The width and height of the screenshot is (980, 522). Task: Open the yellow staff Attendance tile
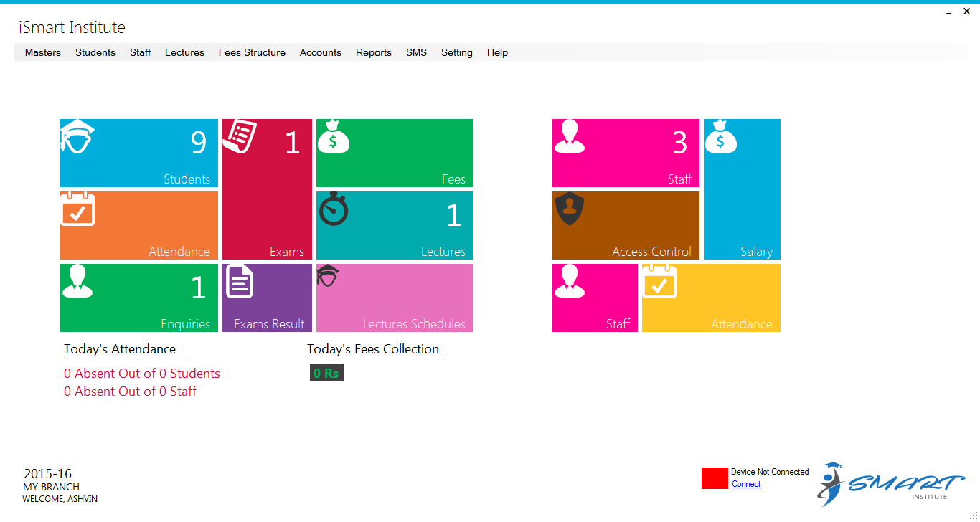pyautogui.click(x=711, y=298)
